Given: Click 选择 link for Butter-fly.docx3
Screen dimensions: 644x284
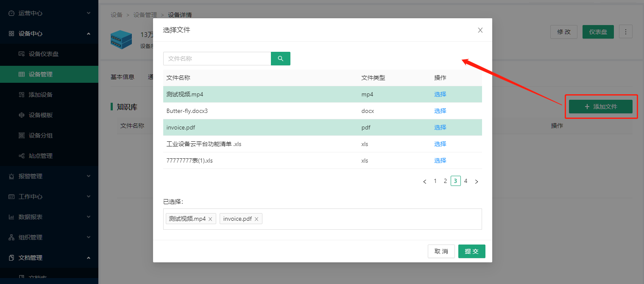Looking at the screenshot, I should 440,111.
